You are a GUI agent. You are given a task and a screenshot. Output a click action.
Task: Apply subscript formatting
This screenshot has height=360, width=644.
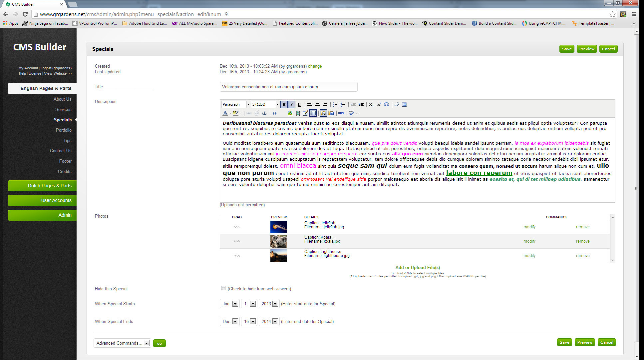point(371,104)
